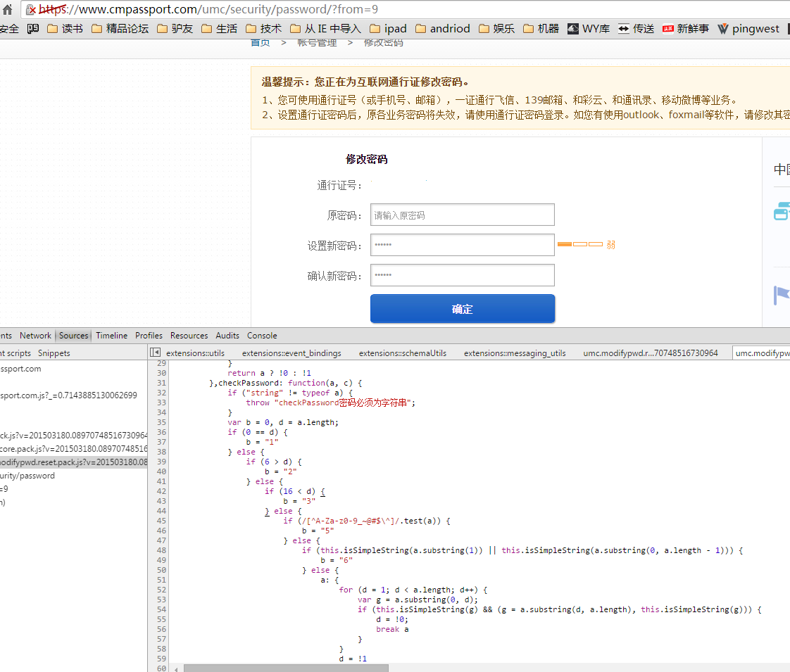Click the horizontal scrollbar of code editor
This screenshot has height=672, width=790.
[286, 668]
